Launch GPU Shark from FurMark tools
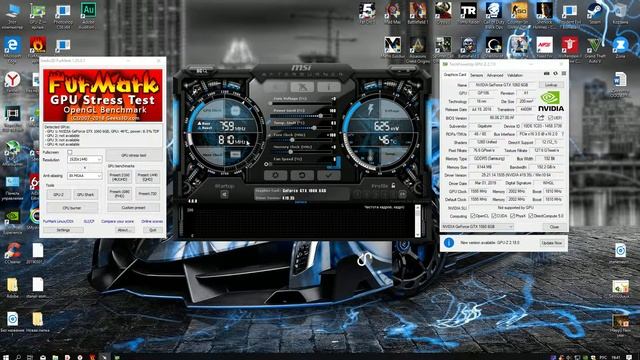Image resolution: width=640 pixels, height=360 pixels. pyautogui.click(x=85, y=195)
